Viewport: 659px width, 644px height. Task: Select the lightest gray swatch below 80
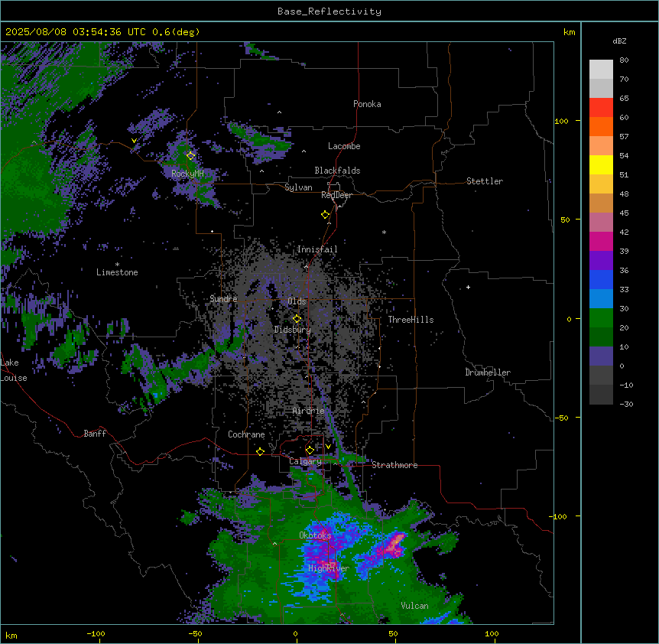[601, 69]
